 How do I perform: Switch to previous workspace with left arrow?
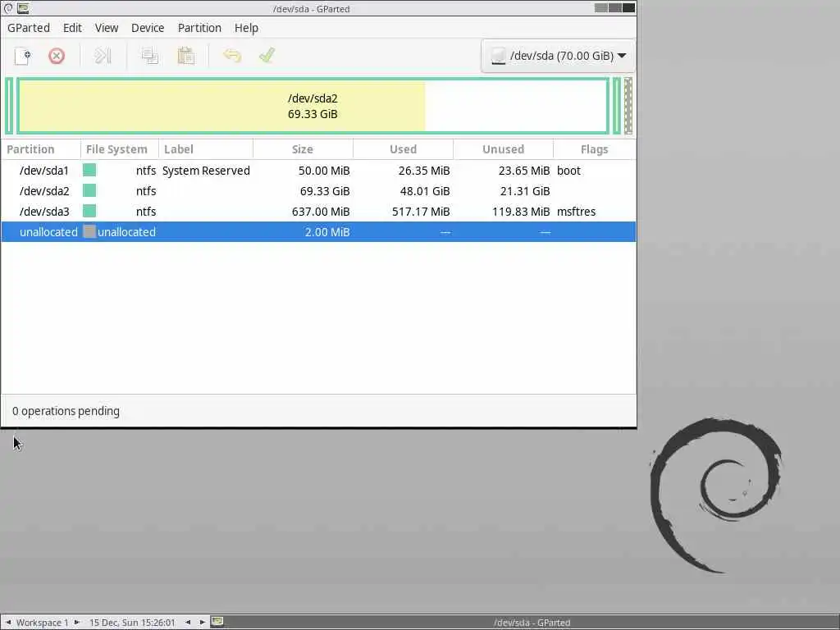pyautogui.click(x=8, y=623)
